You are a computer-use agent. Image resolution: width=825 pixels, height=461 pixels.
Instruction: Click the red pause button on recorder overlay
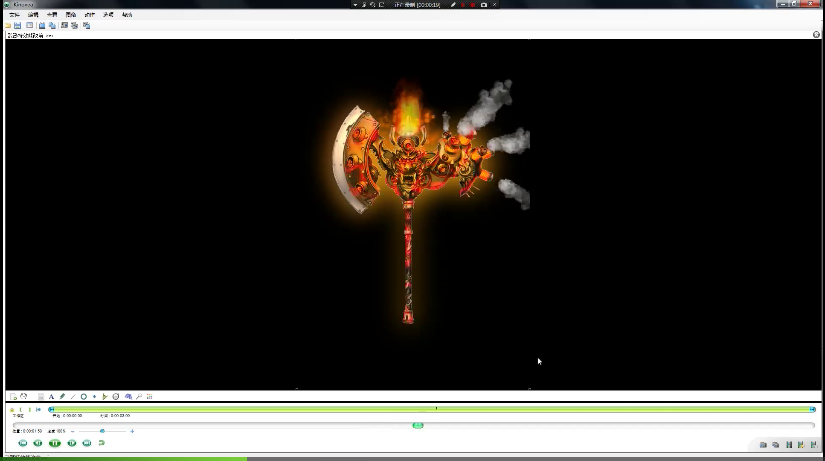click(463, 5)
